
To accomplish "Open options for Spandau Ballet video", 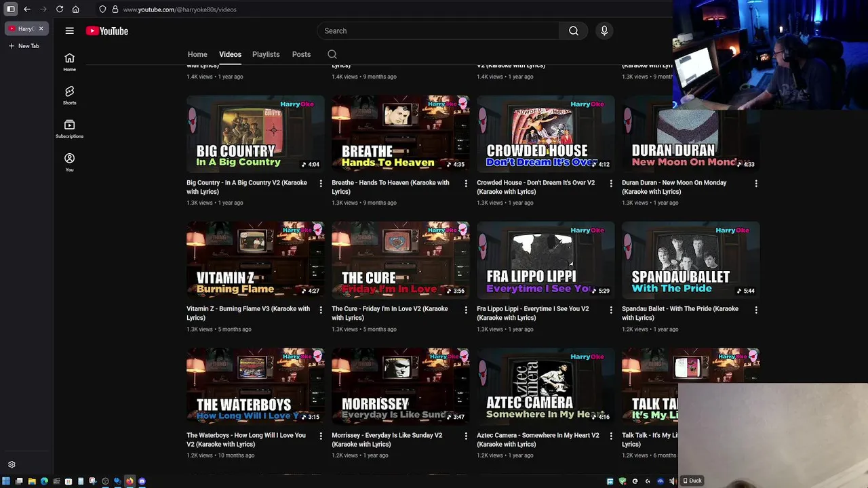I will tap(756, 310).
